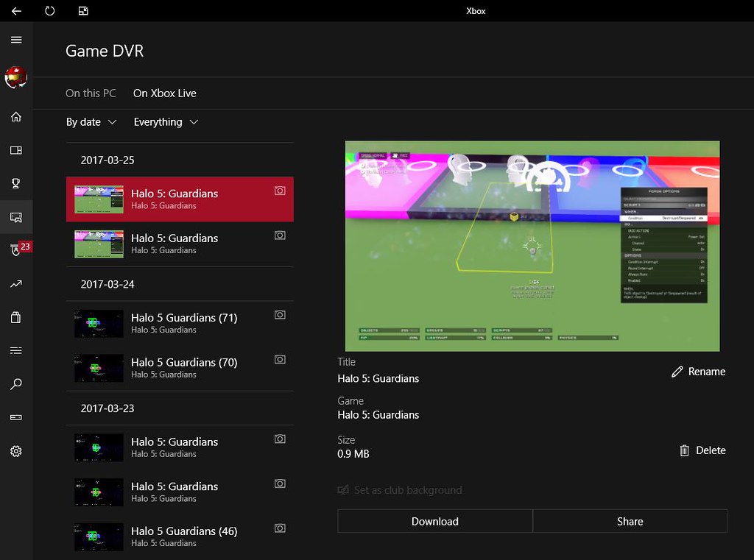Screen dimensions: 754x560
Task: Open Connection console icon in sidebar
Action: 16,417
